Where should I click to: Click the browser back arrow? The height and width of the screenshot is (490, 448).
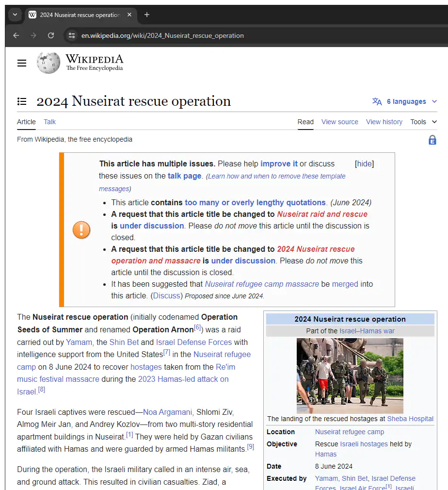[16, 35]
